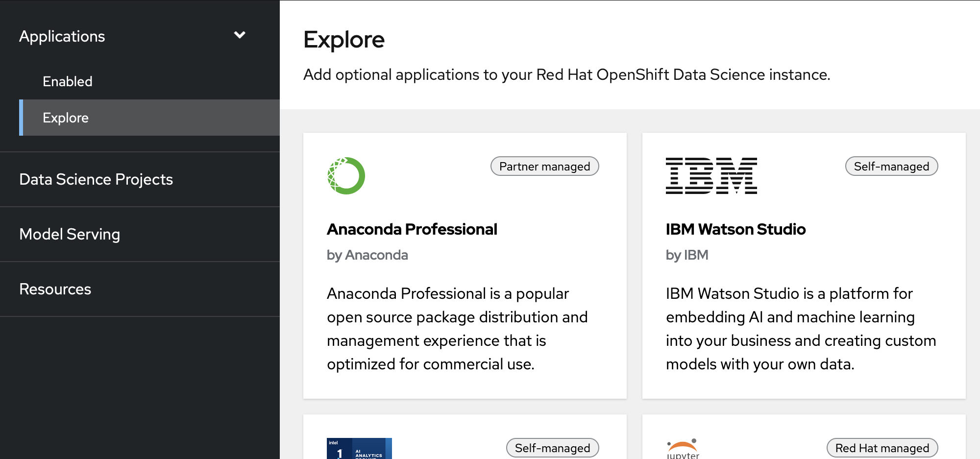Click the Red Hat managed badge
Image resolution: width=980 pixels, height=459 pixels.
pyautogui.click(x=882, y=448)
